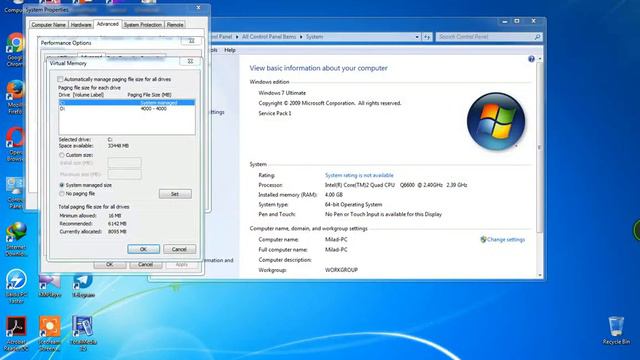Select the System managed size radio button

click(62, 185)
